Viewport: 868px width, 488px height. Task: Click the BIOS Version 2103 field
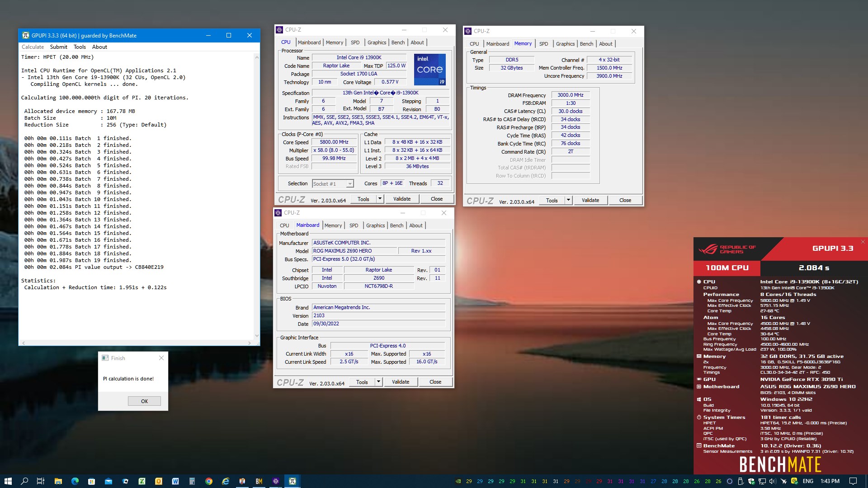pyautogui.click(x=378, y=316)
